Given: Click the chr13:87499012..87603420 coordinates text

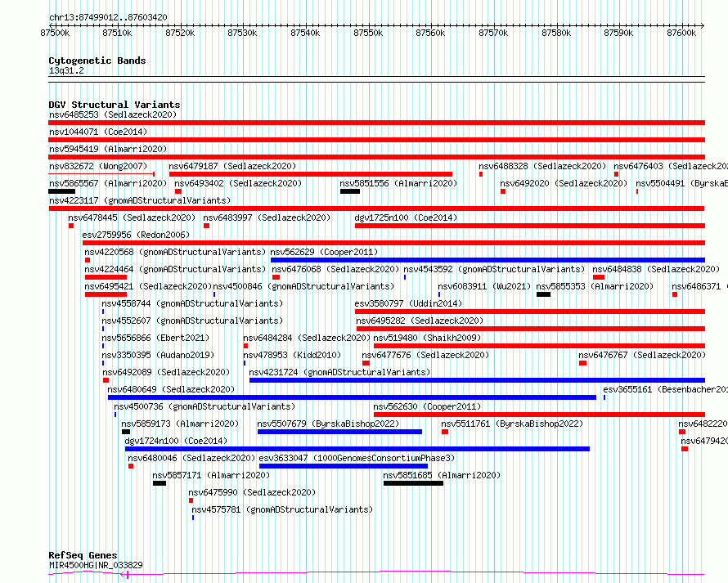Looking at the screenshot, I should pos(108,18).
